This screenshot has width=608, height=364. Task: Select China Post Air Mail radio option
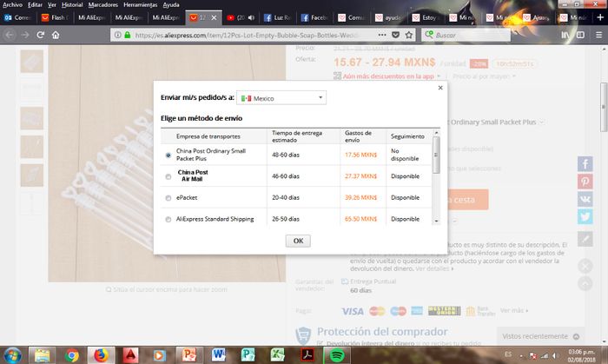(168, 176)
